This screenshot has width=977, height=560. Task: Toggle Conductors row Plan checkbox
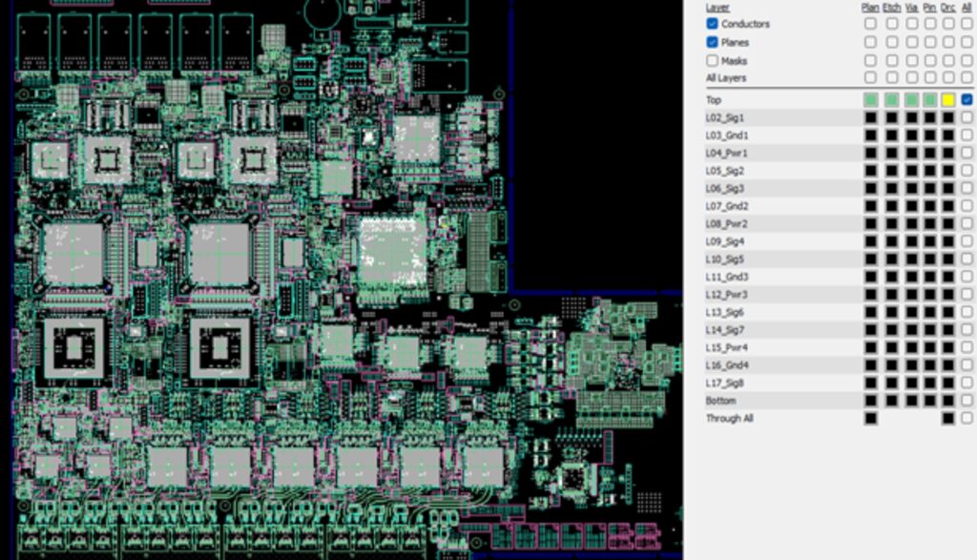tap(870, 24)
